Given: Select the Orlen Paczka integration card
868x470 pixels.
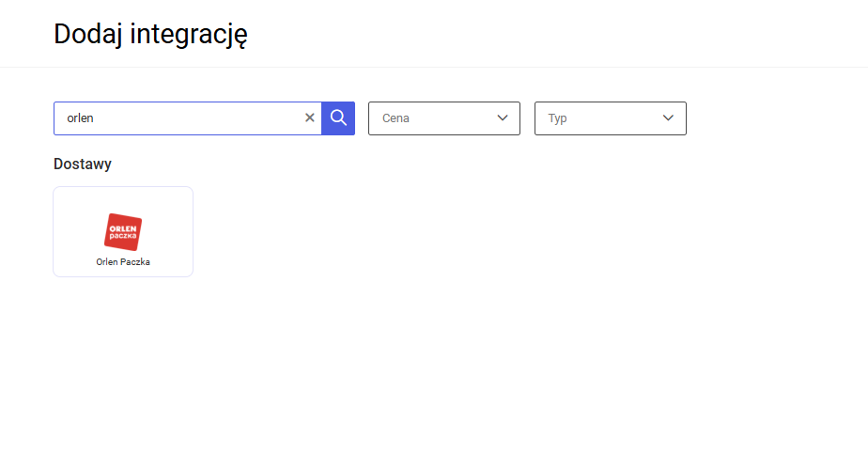Looking at the screenshot, I should (123, 232).
